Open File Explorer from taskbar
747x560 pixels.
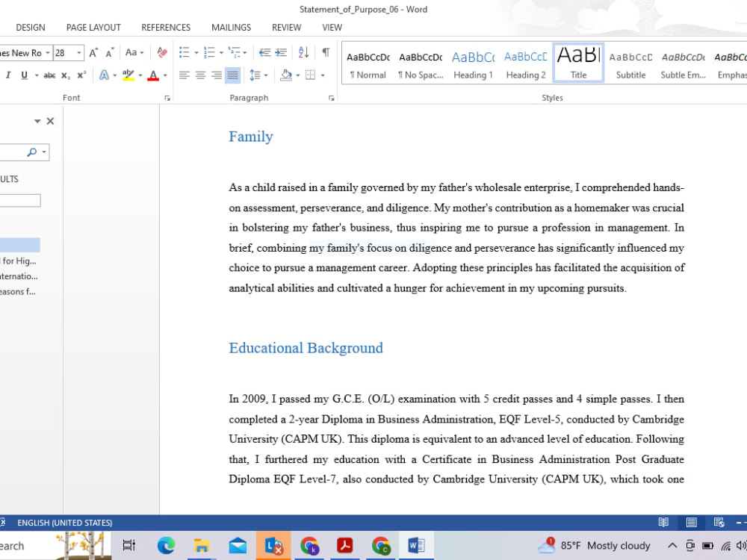coord(202,546)
